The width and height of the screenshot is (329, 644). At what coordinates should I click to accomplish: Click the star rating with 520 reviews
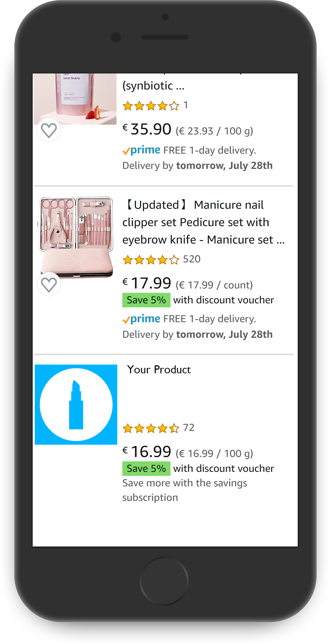tap(151, 260)
